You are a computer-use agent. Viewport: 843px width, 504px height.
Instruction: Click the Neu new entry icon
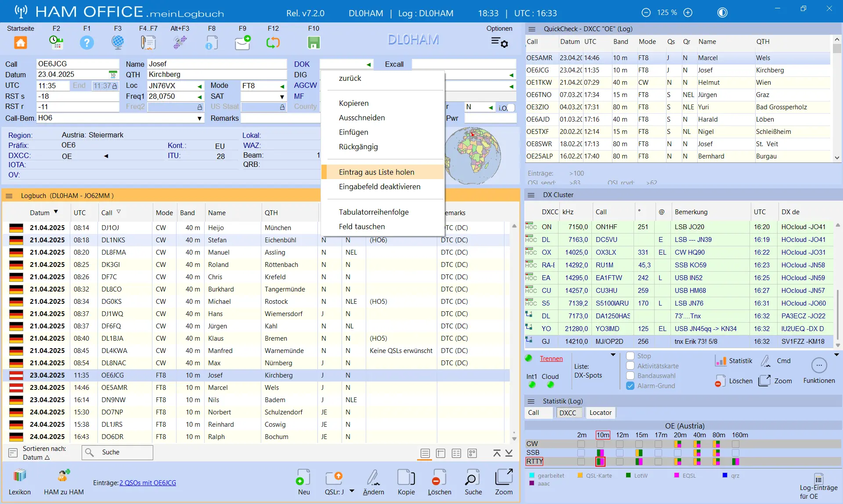(303, 477)
